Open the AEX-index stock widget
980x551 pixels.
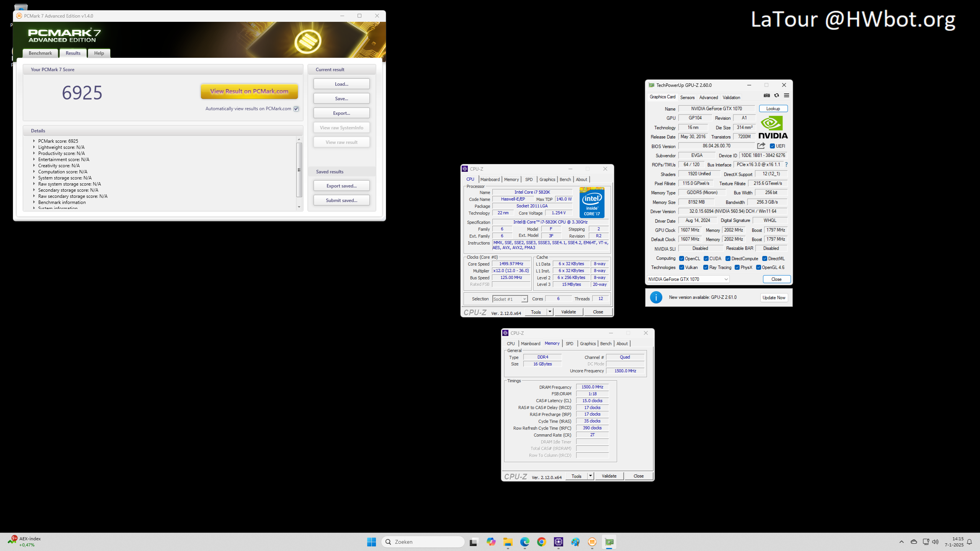pyautogui.click(x=24, y=541)
